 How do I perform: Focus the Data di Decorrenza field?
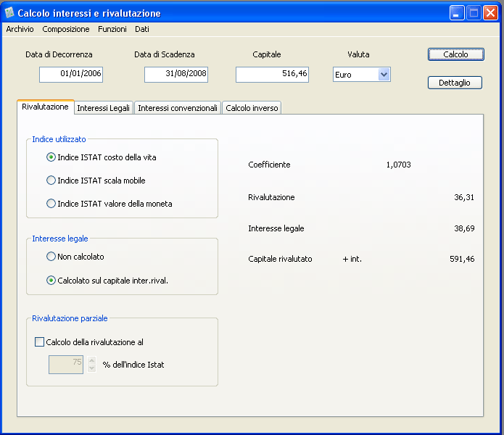point(71,75)
